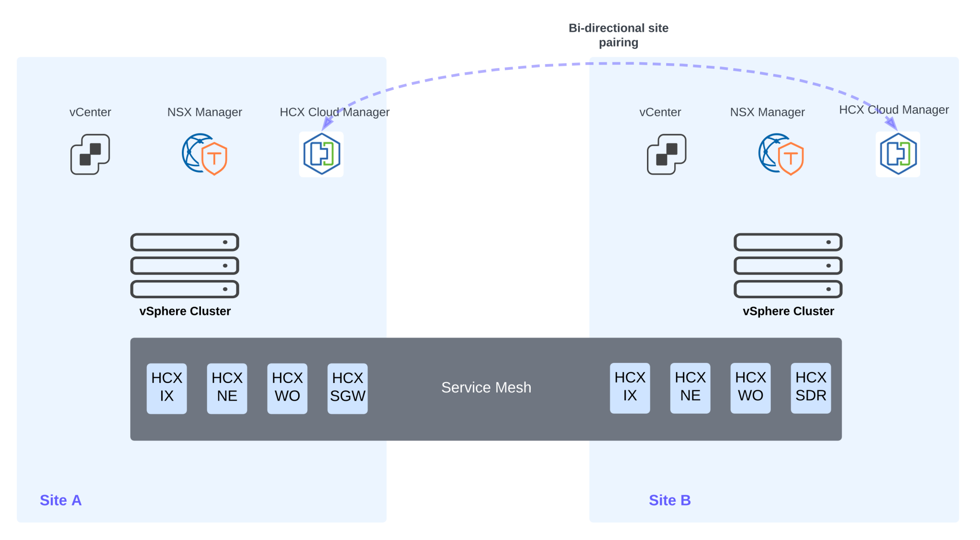Click Site B vSphere Cluster server icon
The width and height of the screenshot is (980, 540).
[x=788, y=265]
